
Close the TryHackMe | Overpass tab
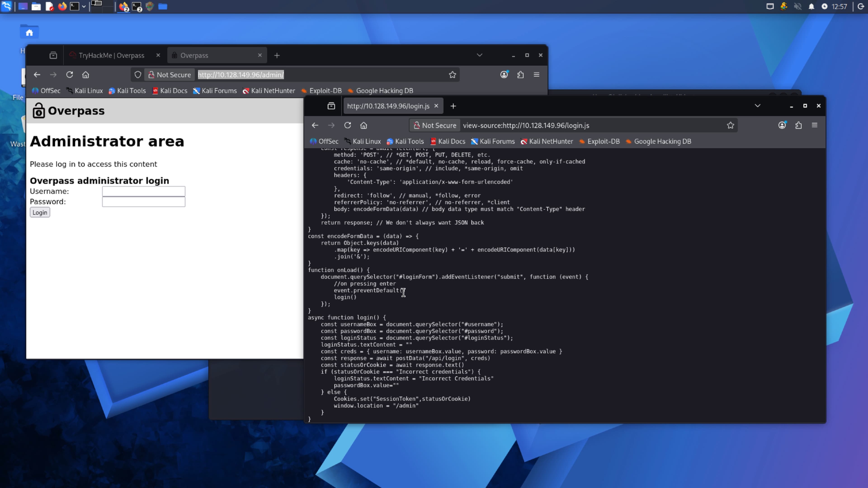pos(158,55)
